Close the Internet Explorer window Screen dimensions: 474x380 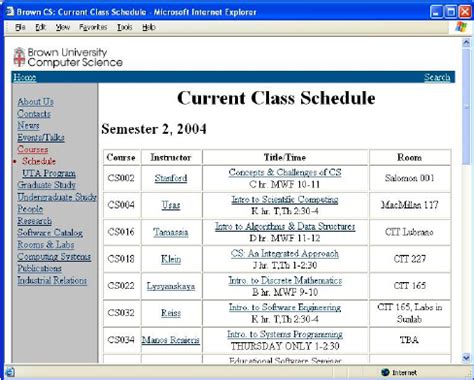click(x=465, y=12)
